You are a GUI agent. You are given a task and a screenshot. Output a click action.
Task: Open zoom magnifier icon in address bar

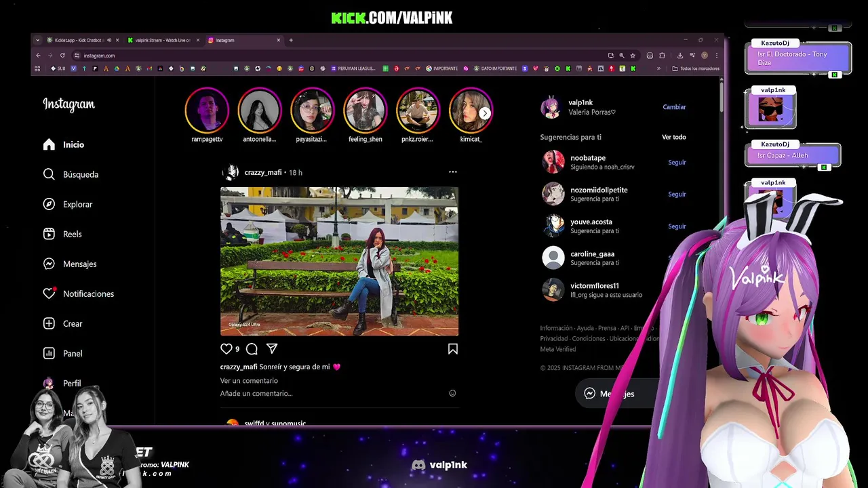622,56
